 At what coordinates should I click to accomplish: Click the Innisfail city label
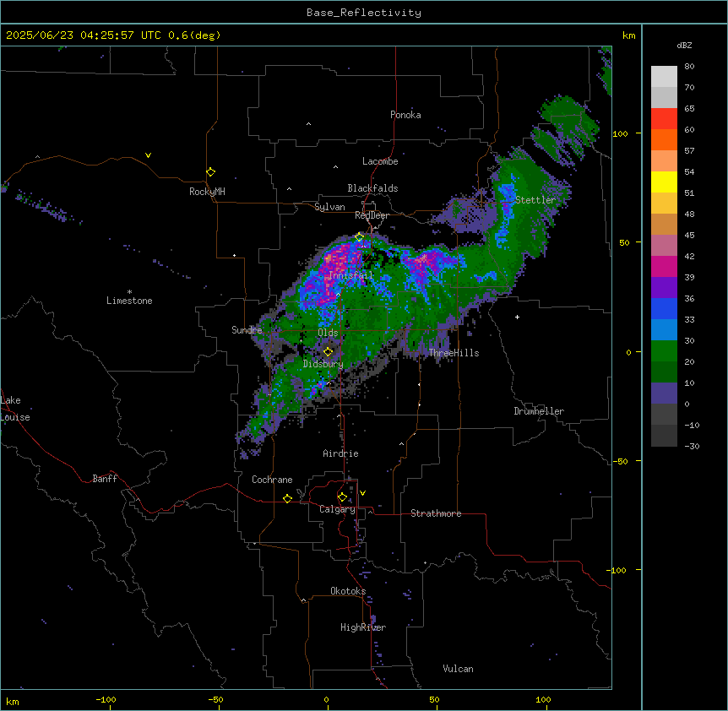(x=351, y=275)
